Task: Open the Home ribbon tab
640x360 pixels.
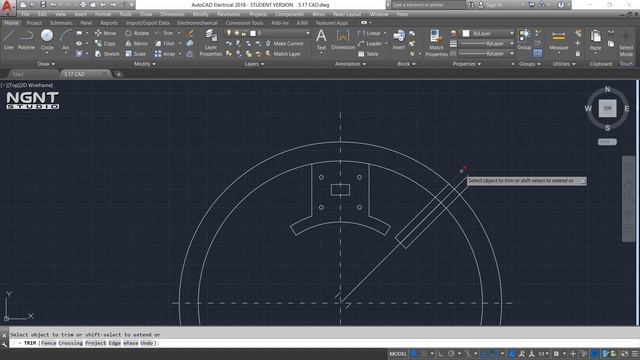Action: click(11, 23)
